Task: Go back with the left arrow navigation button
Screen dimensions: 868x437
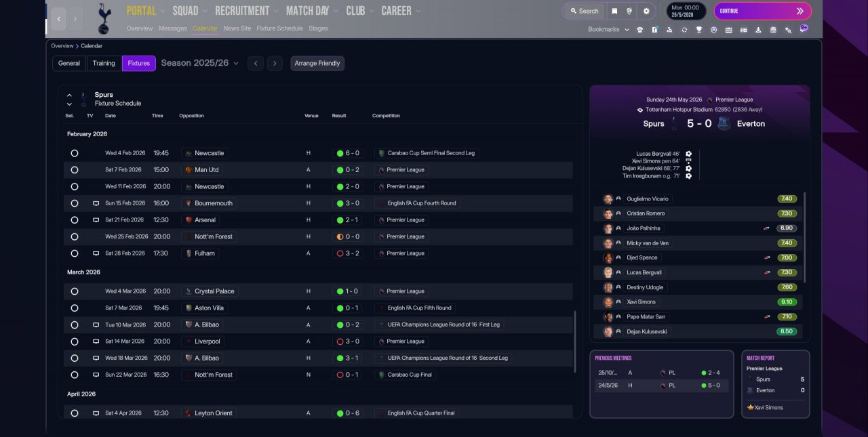Action: [x=59, y=19]
